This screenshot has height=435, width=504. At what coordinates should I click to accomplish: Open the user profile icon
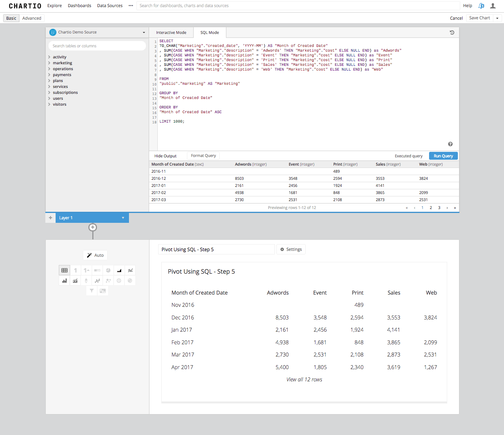493,6
